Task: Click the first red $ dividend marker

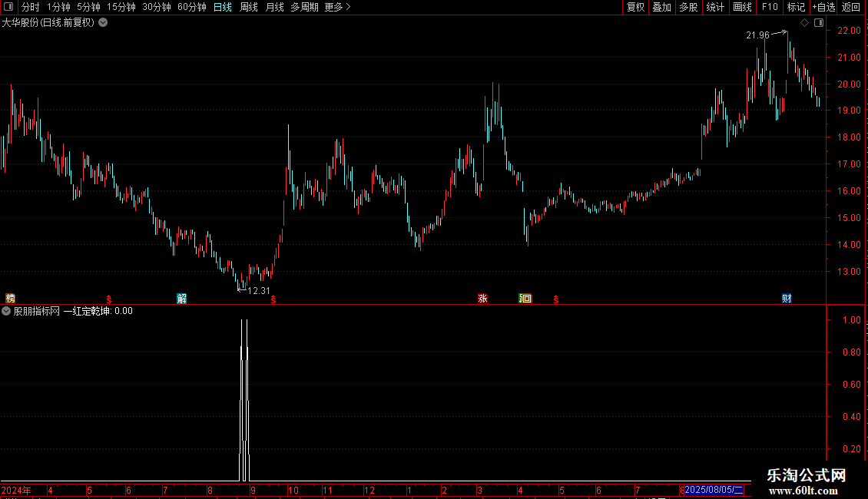Action: tap(109, 299)
